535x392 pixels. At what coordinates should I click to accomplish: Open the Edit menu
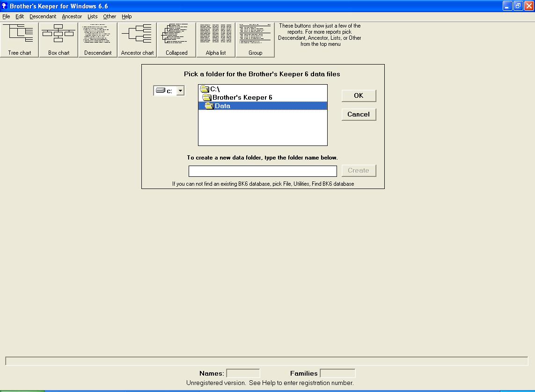(20, 16)
